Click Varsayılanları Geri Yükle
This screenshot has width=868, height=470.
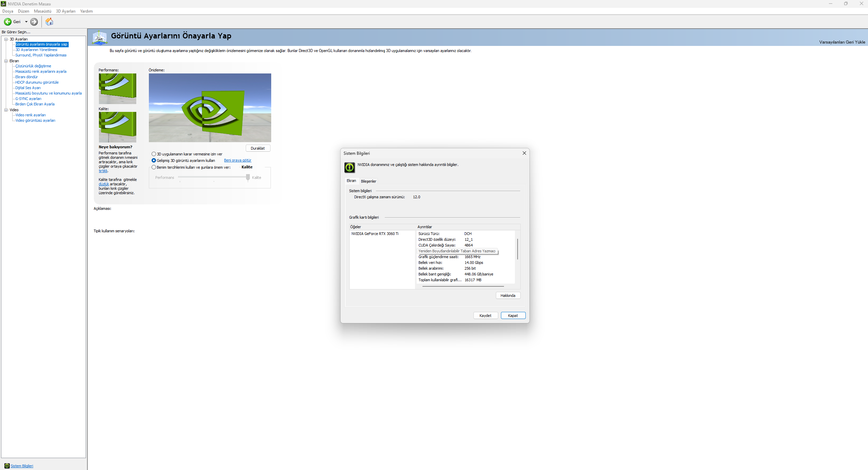842,42
